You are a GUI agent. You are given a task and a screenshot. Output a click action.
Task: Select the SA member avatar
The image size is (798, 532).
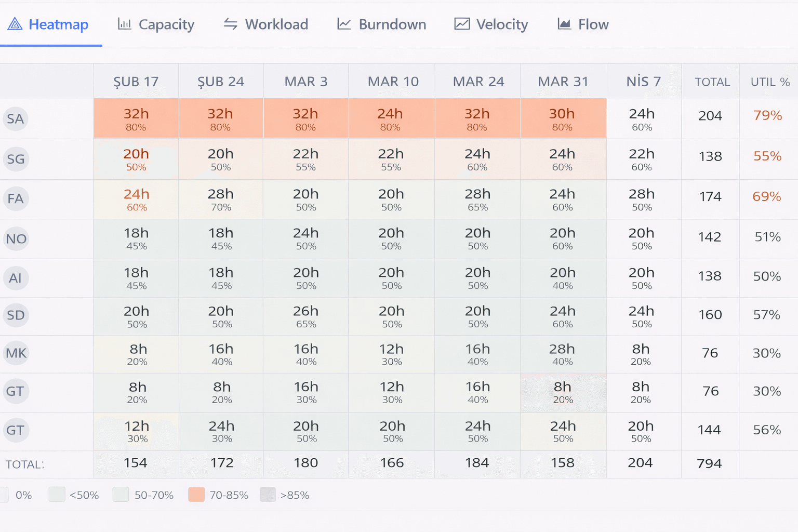pos(16,119)
